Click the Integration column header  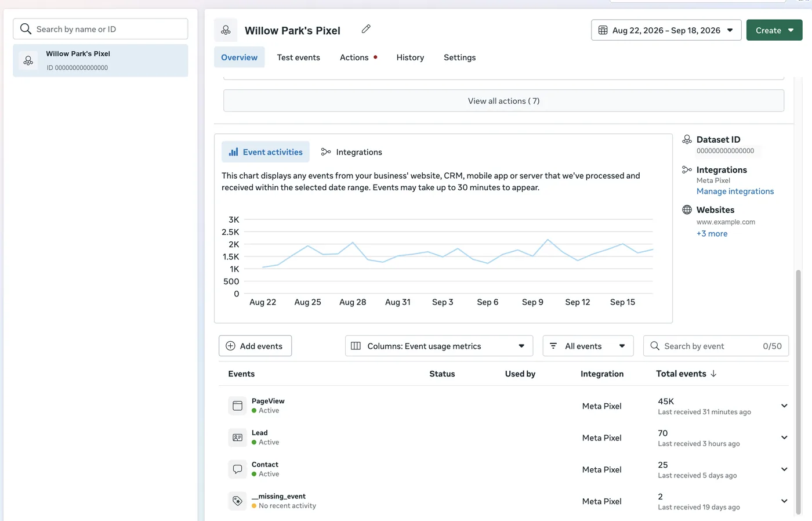(602, 374)
